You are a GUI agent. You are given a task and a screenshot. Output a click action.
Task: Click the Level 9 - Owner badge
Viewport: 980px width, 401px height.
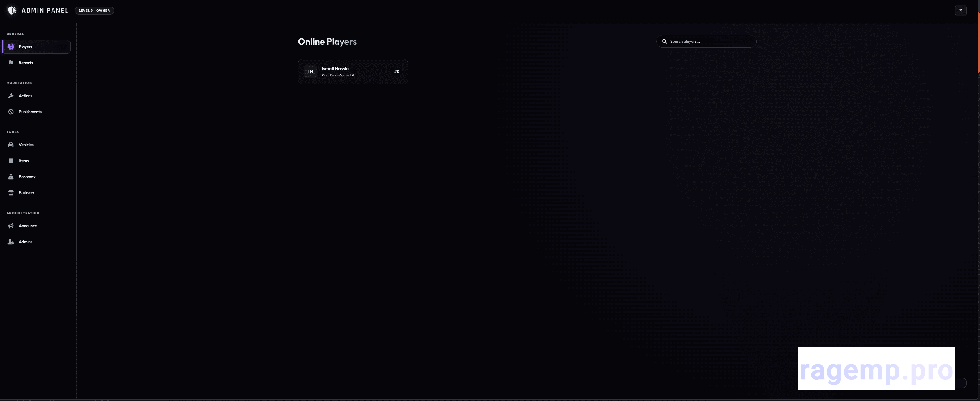click(94, 11)
